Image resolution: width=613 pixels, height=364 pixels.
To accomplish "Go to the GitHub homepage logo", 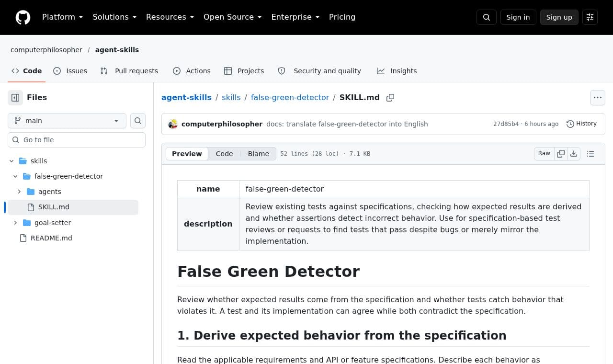I will coord(23,17).
